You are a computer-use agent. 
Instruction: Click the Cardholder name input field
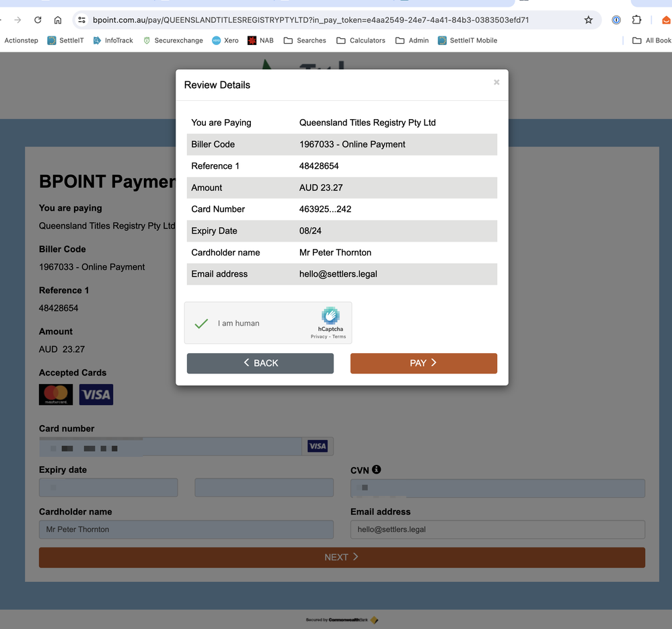186,529
